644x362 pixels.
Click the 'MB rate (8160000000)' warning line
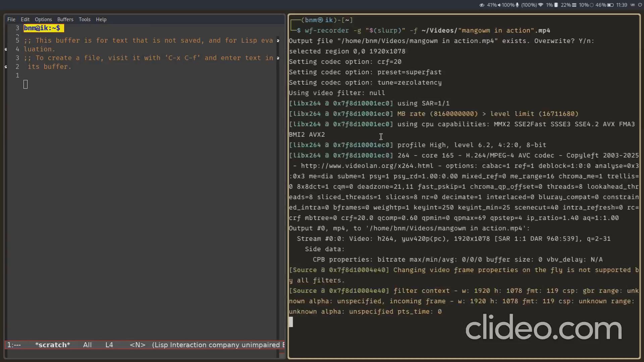pyautogui.click(x=433, y=114)
